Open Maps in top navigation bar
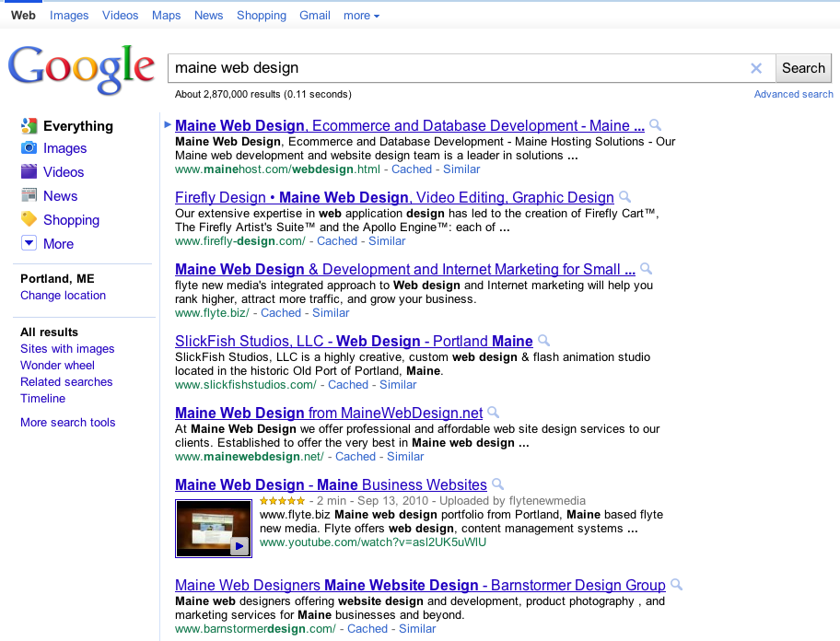This screenshot has height=641, width=840. pos(166,16)
